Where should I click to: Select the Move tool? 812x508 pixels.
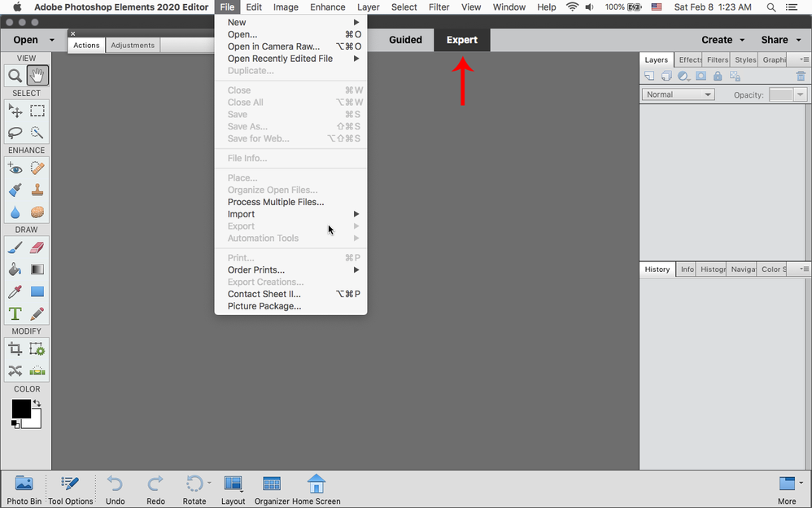pyautogui.click(x=15, y=111)
